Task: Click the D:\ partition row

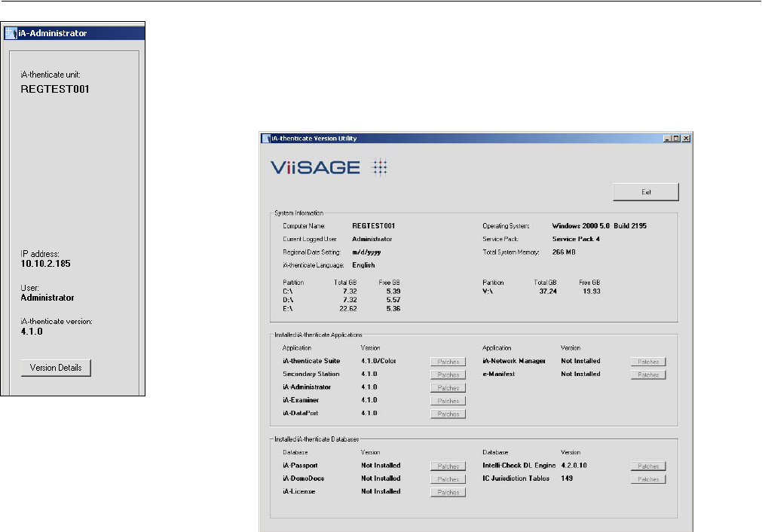Action: [x=341, y=300]
